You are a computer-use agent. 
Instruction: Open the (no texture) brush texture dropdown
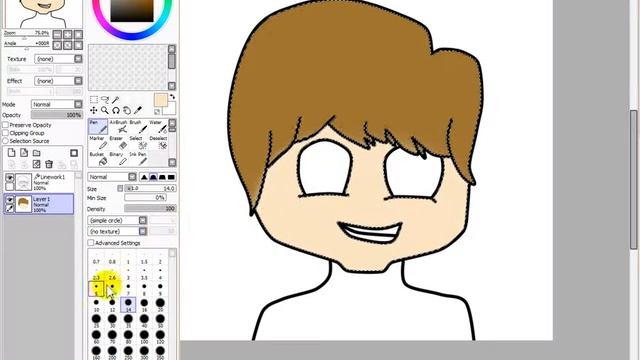tap(117, 231)
